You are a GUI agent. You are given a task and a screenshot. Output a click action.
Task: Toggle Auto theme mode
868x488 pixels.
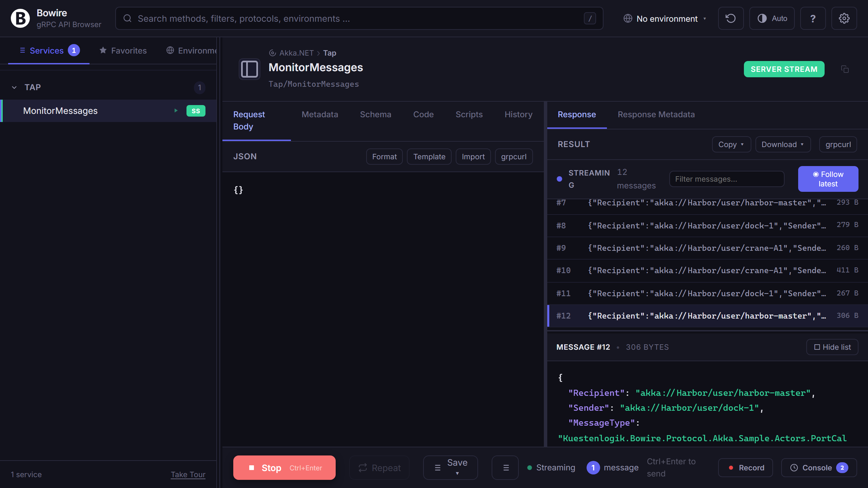(772, 18)
